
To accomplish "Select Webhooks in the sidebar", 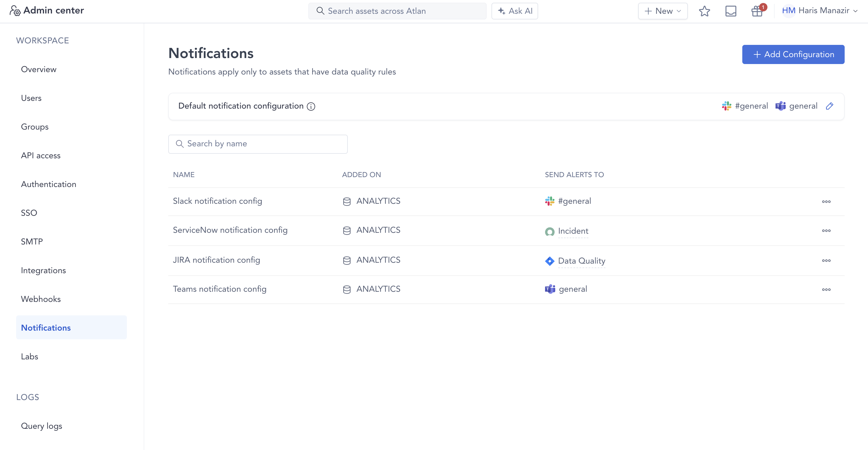I will (41, 299).
